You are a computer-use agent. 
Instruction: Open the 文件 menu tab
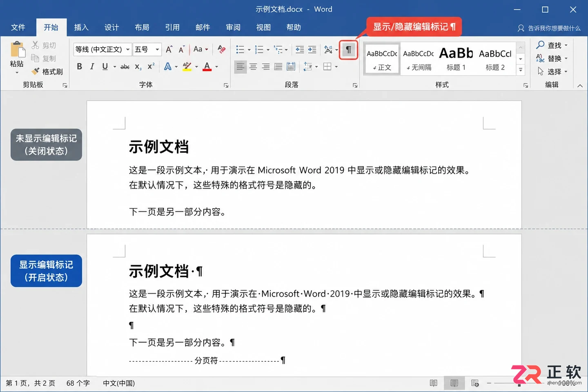[18, 27]
